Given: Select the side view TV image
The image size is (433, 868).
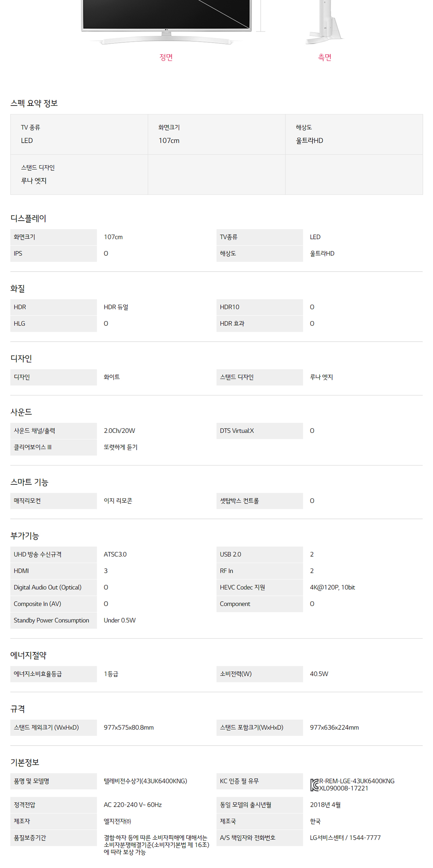Looking at the screenshot, I should (324, 22).
